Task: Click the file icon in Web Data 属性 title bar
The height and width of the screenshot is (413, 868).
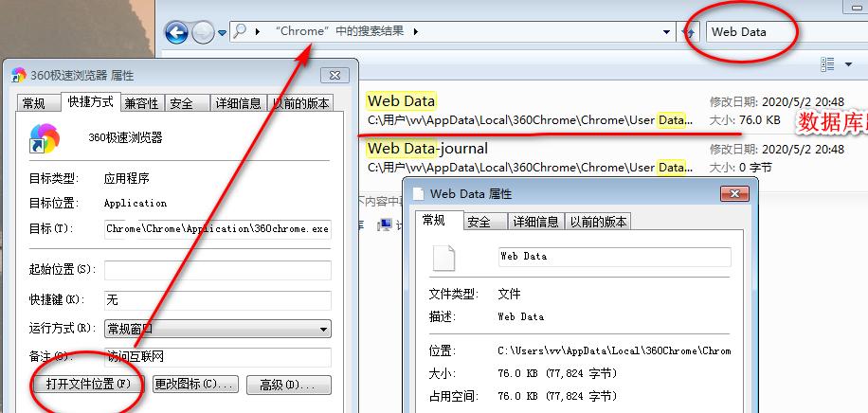Action: click(x=419, y=194)
